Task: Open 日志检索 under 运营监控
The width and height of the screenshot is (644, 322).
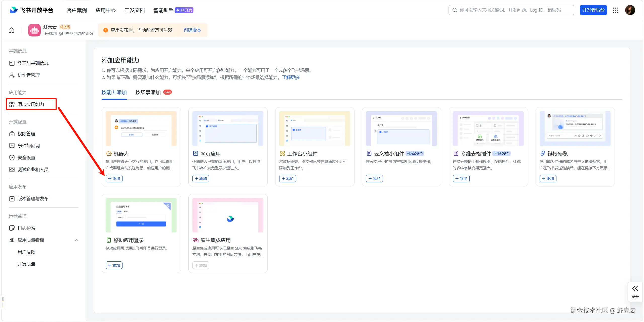Action: pyautogui.click(x=26, y=228)
